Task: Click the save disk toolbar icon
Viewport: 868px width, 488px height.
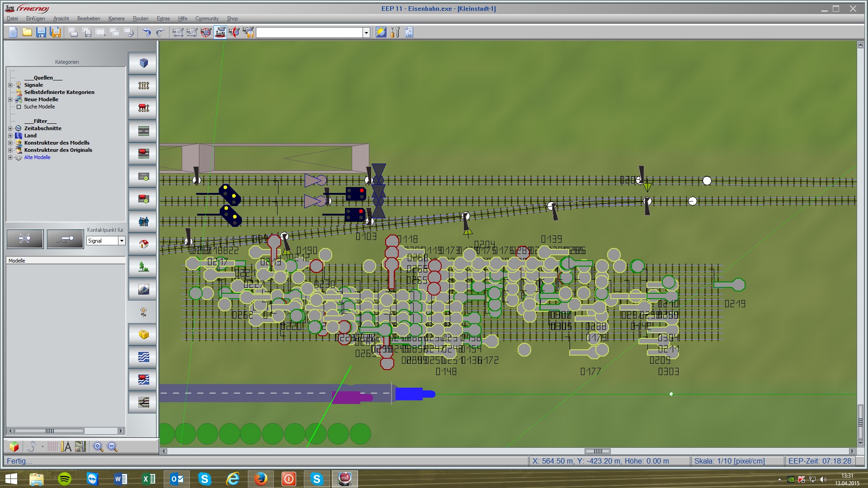Action: 41,32
